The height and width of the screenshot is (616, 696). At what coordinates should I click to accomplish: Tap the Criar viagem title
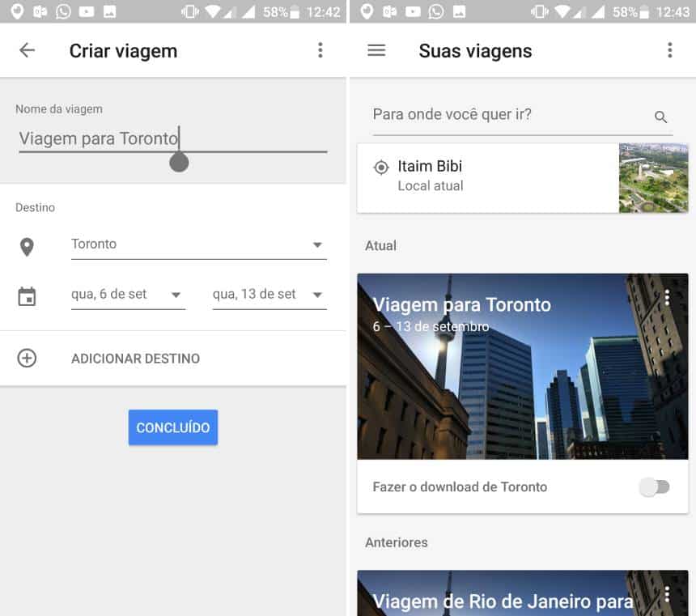click(123, 51)
